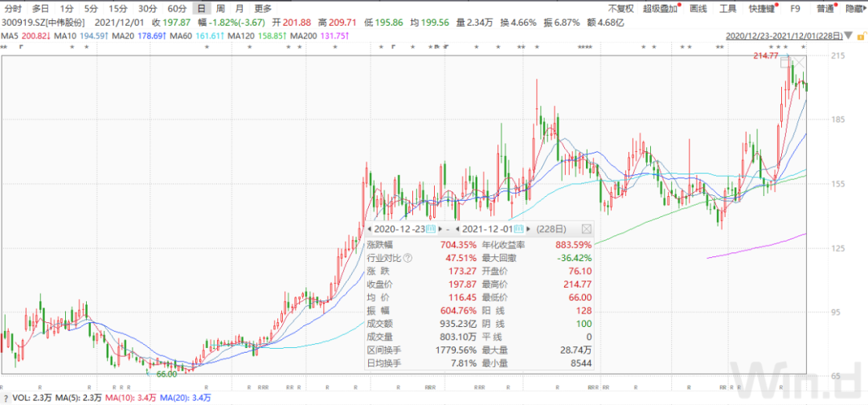Viewport: 868px width, 405px height.
Task: Step start date 2020-12-23 back one day
Action: [x=370, y=229]
